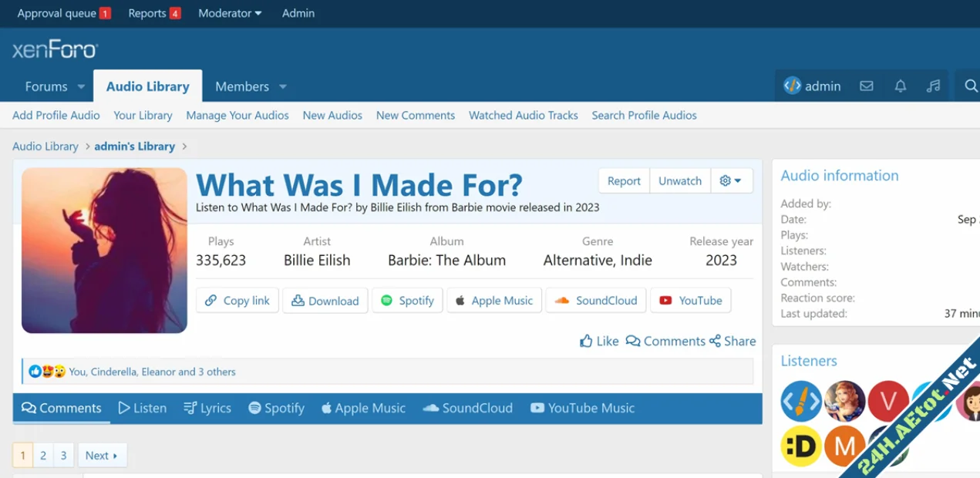Click the album cover artwork thumbnail
The height and width of the screenshot is (478, 980).
click(x=104, y=251)
